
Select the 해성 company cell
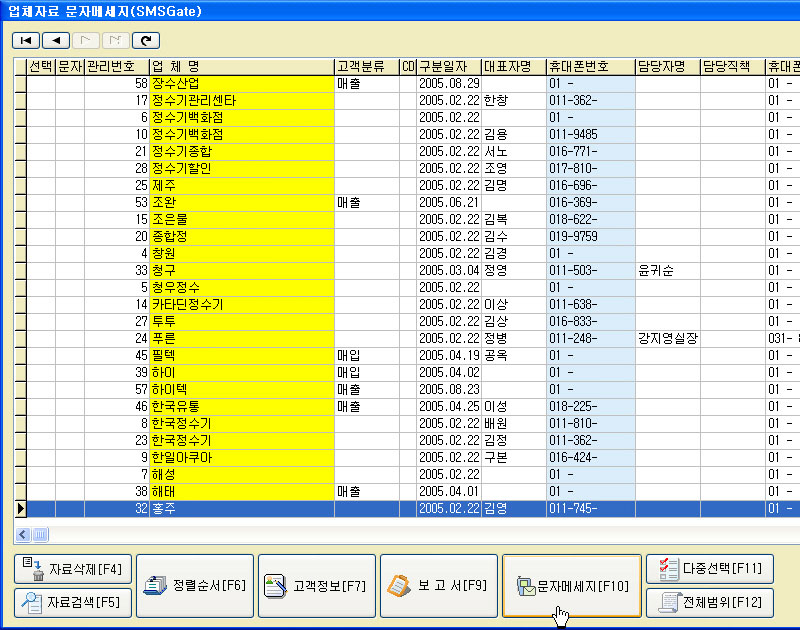242,475
